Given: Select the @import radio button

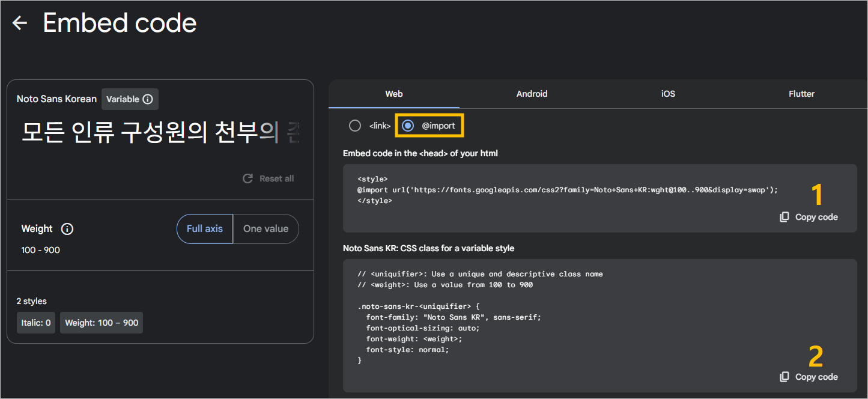Looking at the screenshot, I should (408, 126).
